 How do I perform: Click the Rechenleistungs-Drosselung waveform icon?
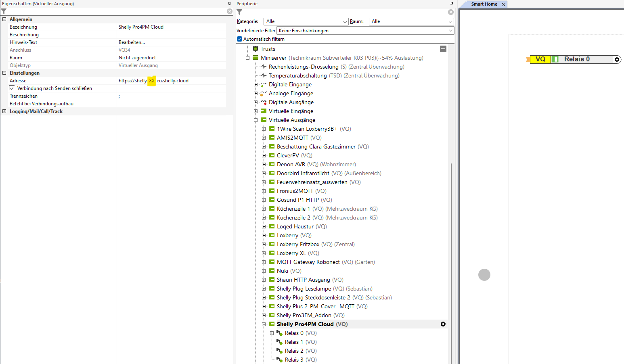[x=264, y=67]
